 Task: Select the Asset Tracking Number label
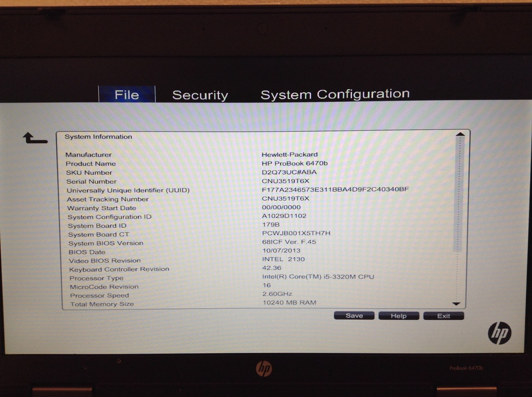[x=108, y=199]
